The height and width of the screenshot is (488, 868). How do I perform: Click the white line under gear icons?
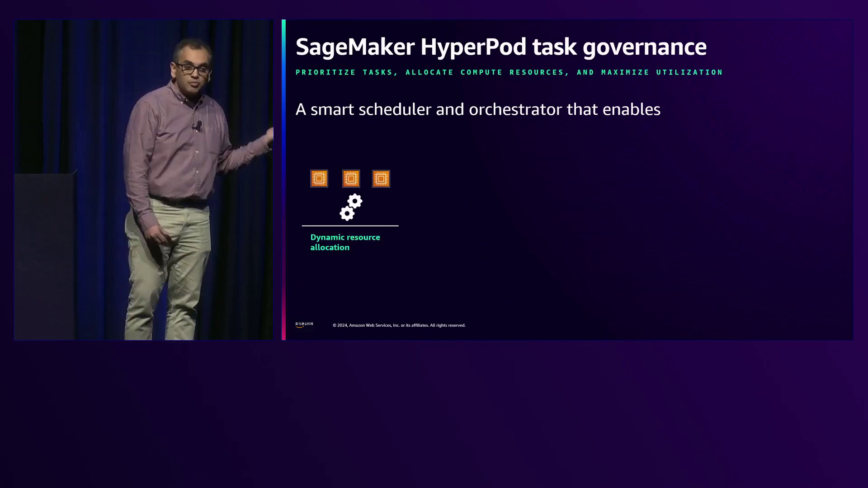click(350, 225)
